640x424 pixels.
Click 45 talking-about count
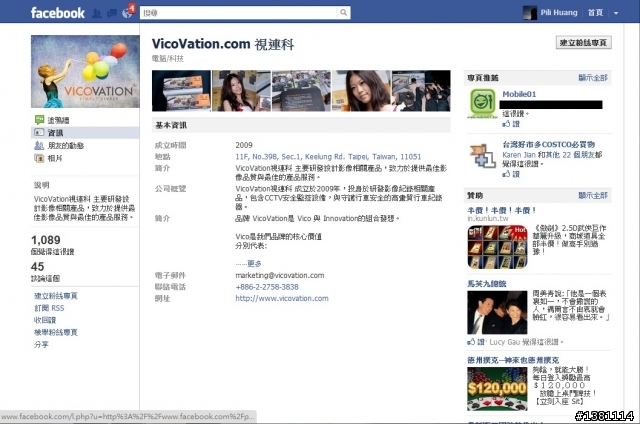click(x=38, y=266)
